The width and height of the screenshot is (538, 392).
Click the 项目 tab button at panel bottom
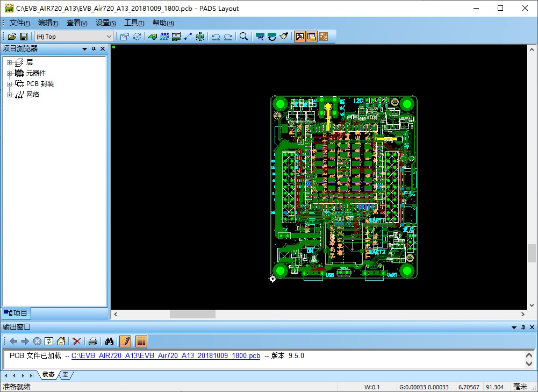click(16, 313)
